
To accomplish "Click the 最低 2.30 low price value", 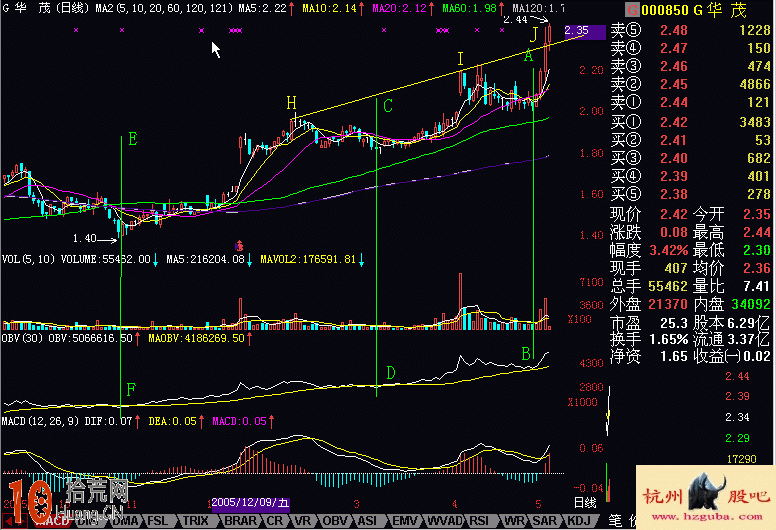I will click(757, 250).
